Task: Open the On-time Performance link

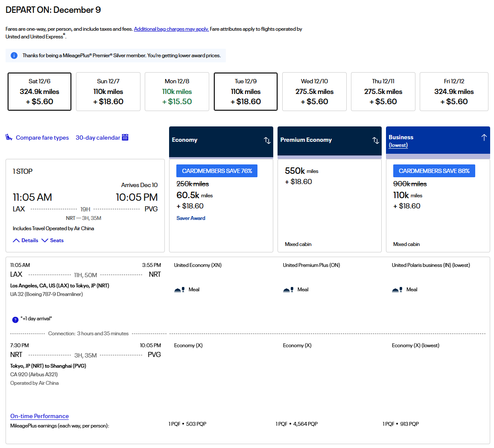Action: point(39,416)
